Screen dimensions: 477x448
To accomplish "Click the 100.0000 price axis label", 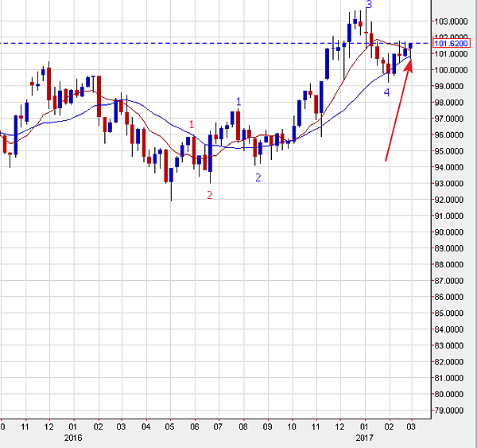I will point(451,70).
